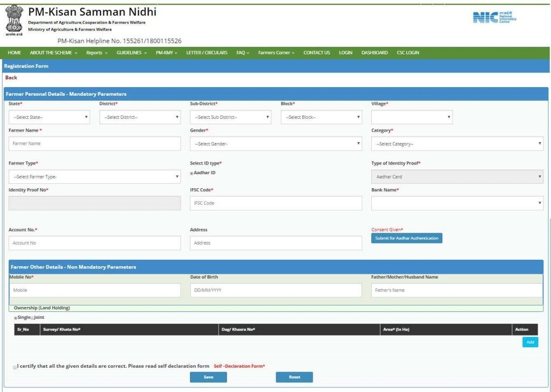Click Submit for Aadhar Authentication button
The image size is (551, 392).
click(x=407, y=238)
